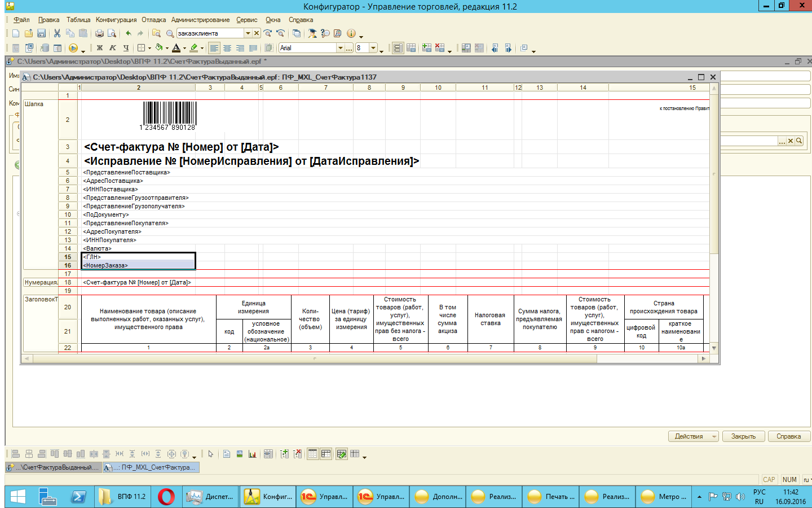Toggle italic formatting (К)

[x=113, y=48]
